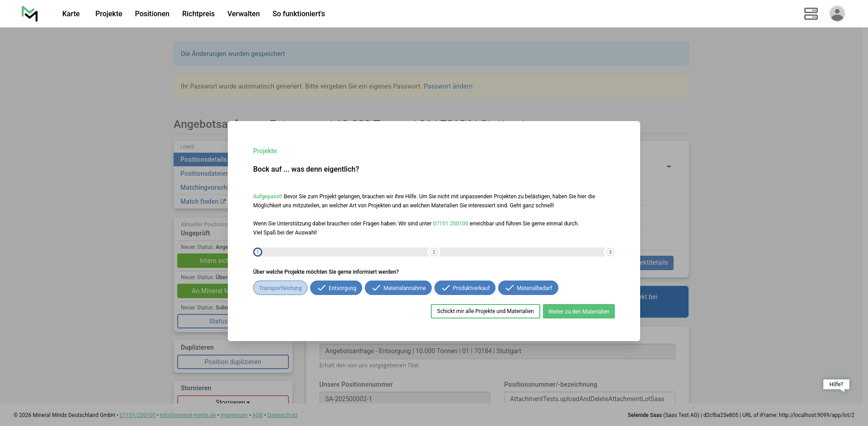Image resolution: width=868 pixels, height=426 pixels.
Task: Expand the Stornieren dropdown button
Action: tap(233, 400)
